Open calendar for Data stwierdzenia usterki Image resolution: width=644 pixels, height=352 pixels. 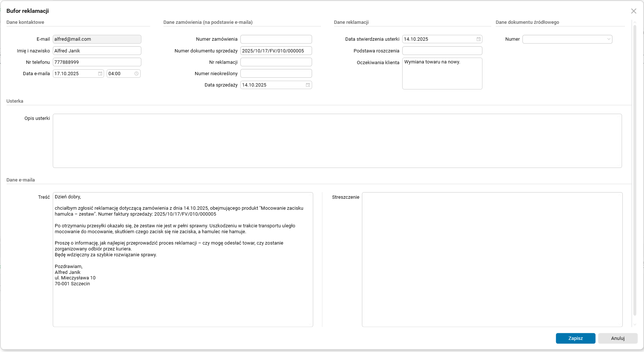coord(478,39)
